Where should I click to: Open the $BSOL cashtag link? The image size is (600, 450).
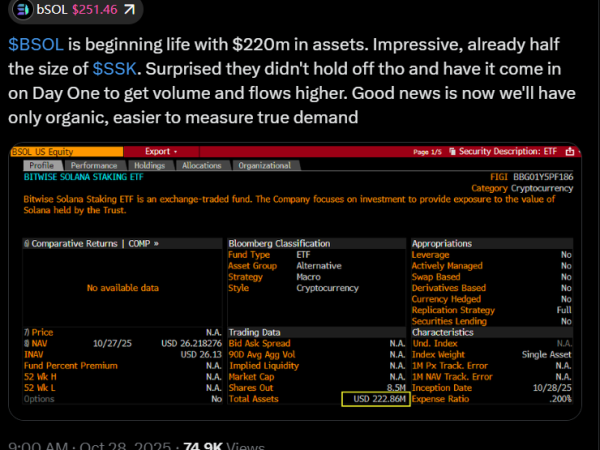(x=36, y=44)
